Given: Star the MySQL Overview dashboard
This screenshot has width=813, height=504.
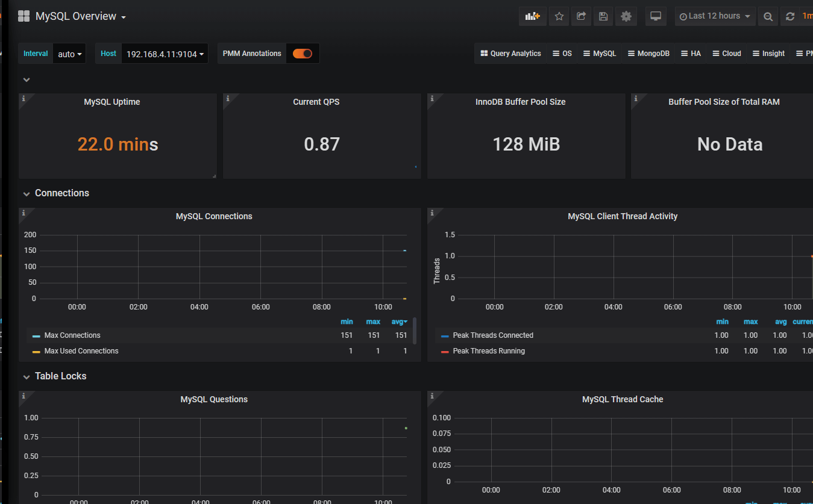Looking at the screenshot, I should click(559, 16).
